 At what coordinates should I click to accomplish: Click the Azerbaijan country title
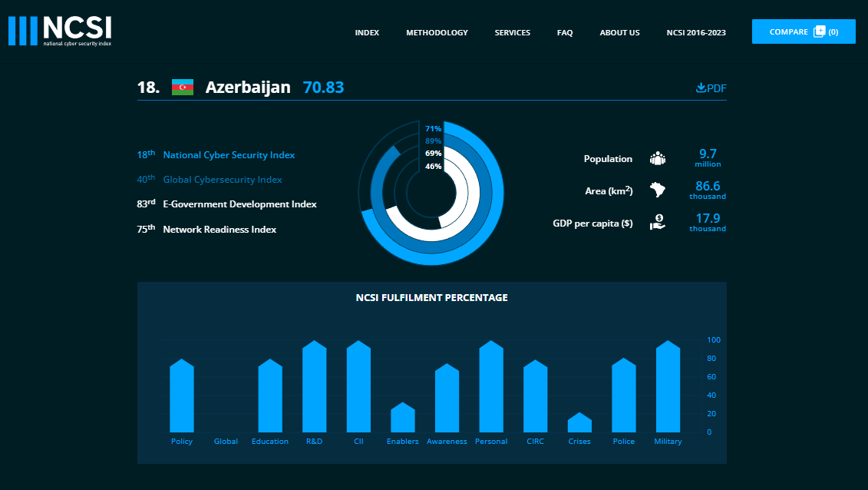pyautogui.click(x=248, y=87)
